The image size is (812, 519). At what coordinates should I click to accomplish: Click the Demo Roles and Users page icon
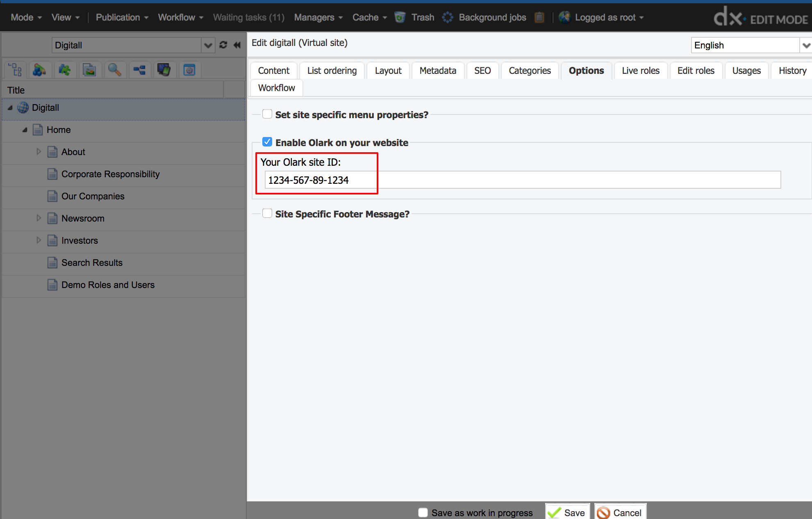pyautogui.click(x=52, y=285)
